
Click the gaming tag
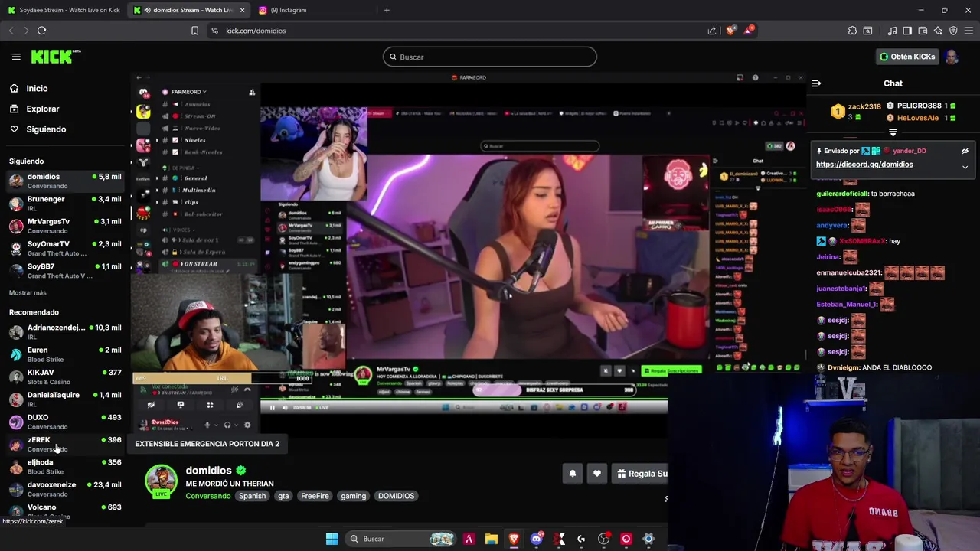[x=353, y=496]
